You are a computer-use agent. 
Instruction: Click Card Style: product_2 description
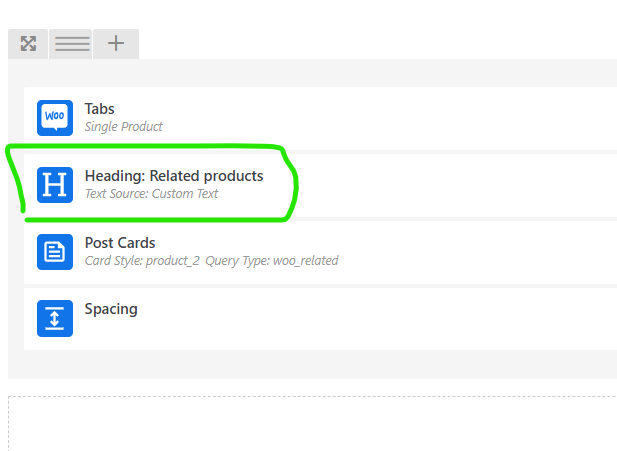[142, 261]
